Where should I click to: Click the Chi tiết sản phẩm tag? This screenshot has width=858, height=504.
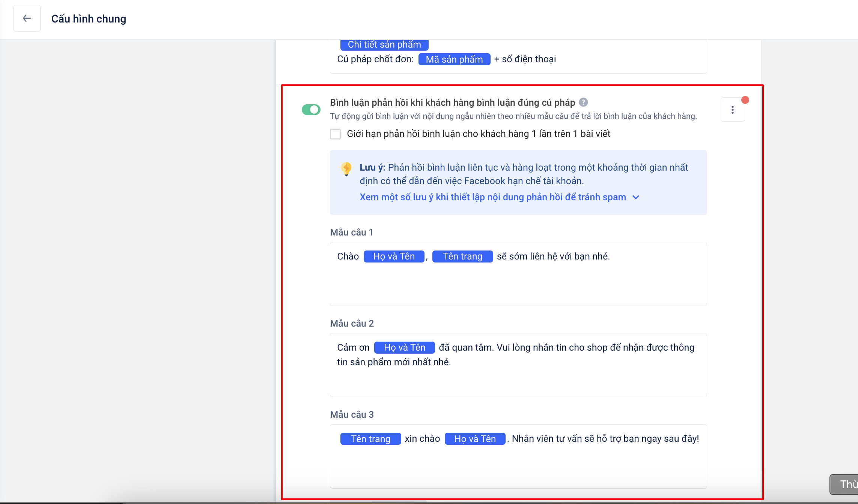click(x=384, y=45)
